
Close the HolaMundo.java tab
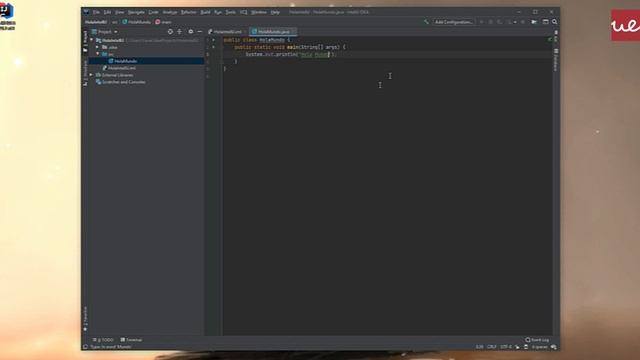[293, 32]
